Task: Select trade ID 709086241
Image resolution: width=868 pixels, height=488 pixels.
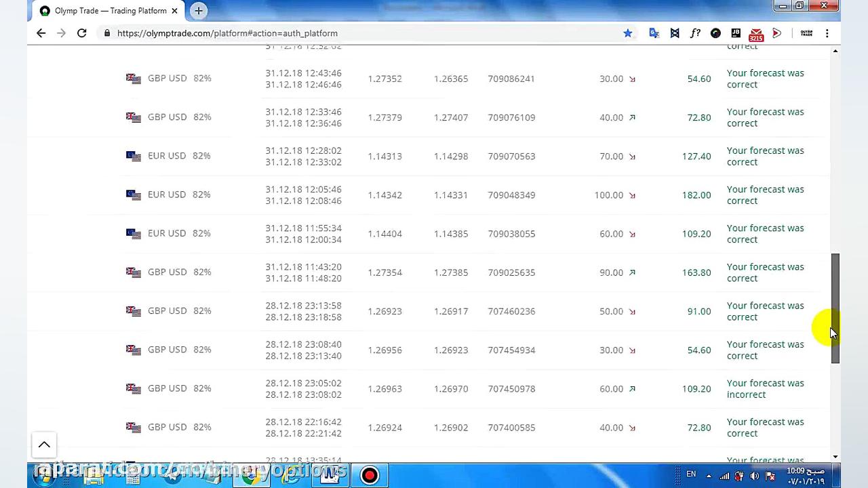Action: (511, 79)
